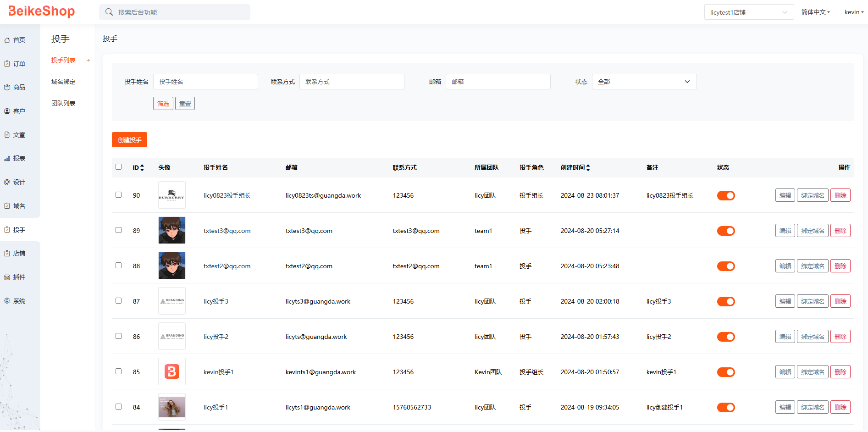Open the 域名 domain sidebar icon
This screenshot has width=868, height=432.
pos(7,206)
